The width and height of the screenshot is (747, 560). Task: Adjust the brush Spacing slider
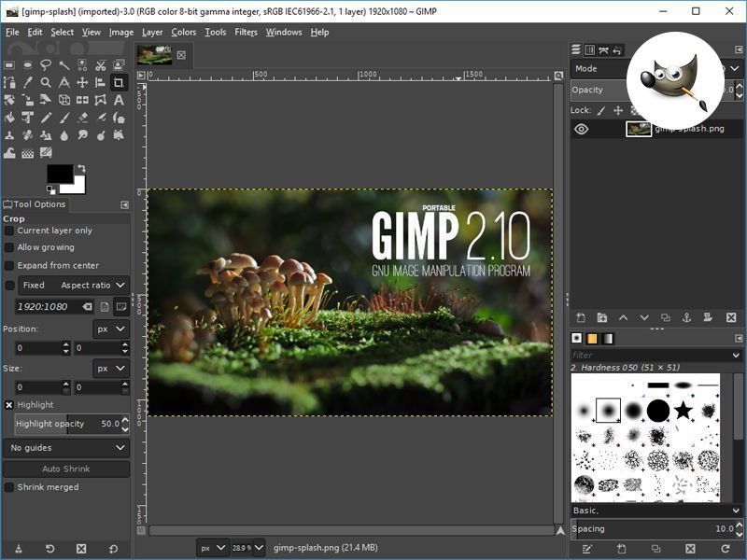point(653,529)
